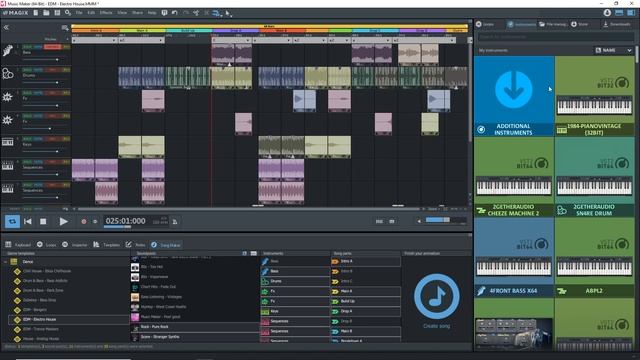640x360 pixels.
Task: Open the mouse mode tool selector
Action: click(229, 13)
